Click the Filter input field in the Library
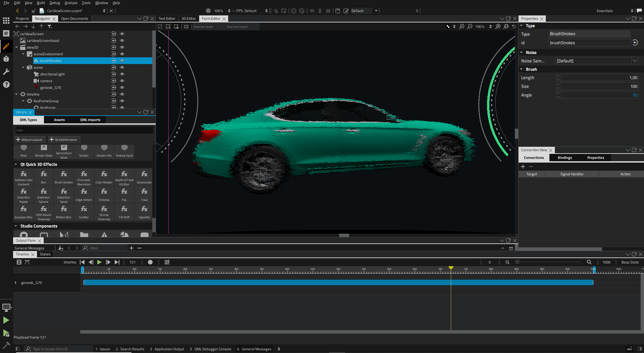Image resolution: width=644 pixels, height=353 pixels. tap(84, 130)
